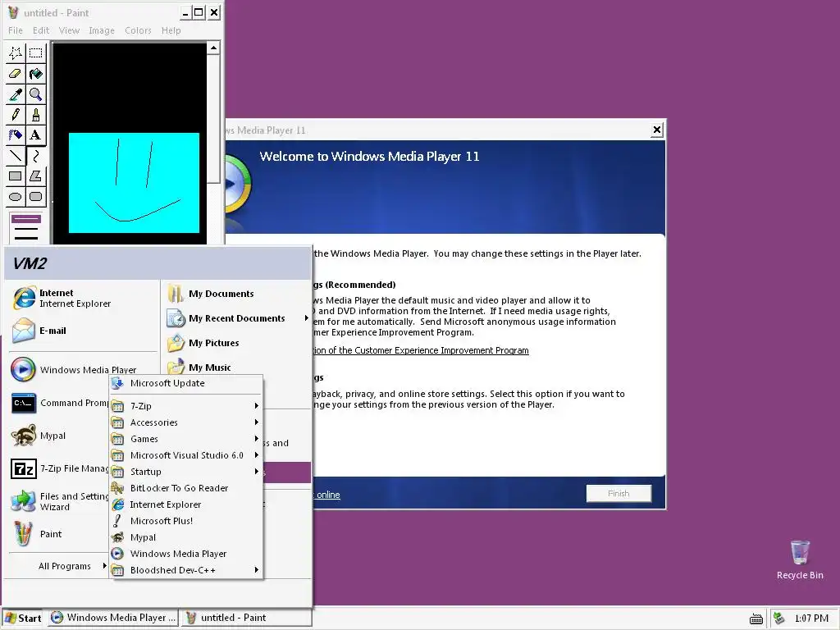Open My Pictures from Start menu
Screen dimensions: 840x630
coord(237,343)
